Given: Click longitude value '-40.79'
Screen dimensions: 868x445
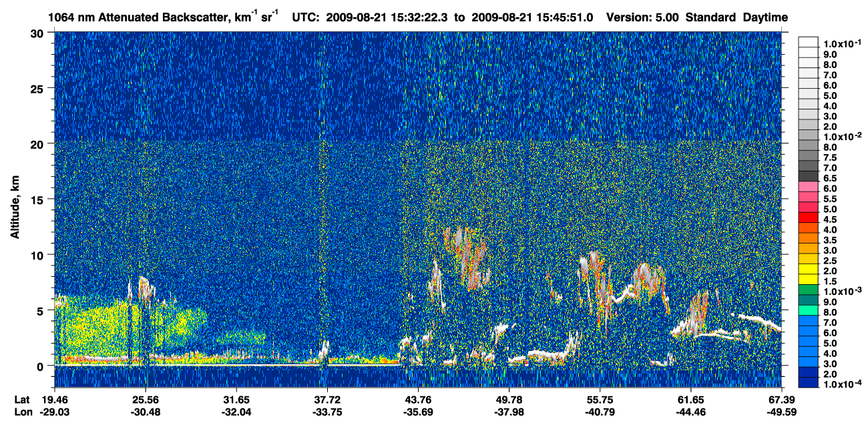Looking at the screenshot, I should click(600, 412).
